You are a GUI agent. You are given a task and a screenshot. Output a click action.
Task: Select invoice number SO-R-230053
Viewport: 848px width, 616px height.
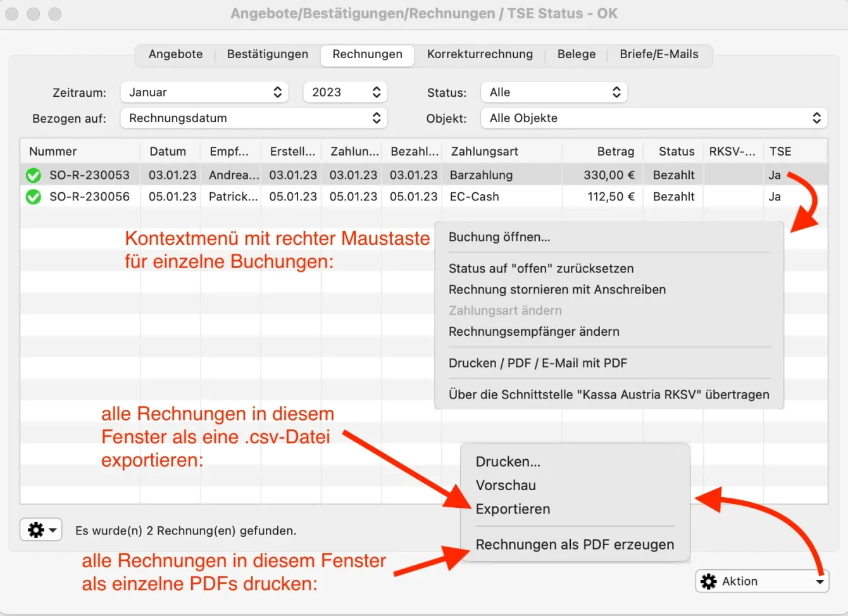pos(89,175)
